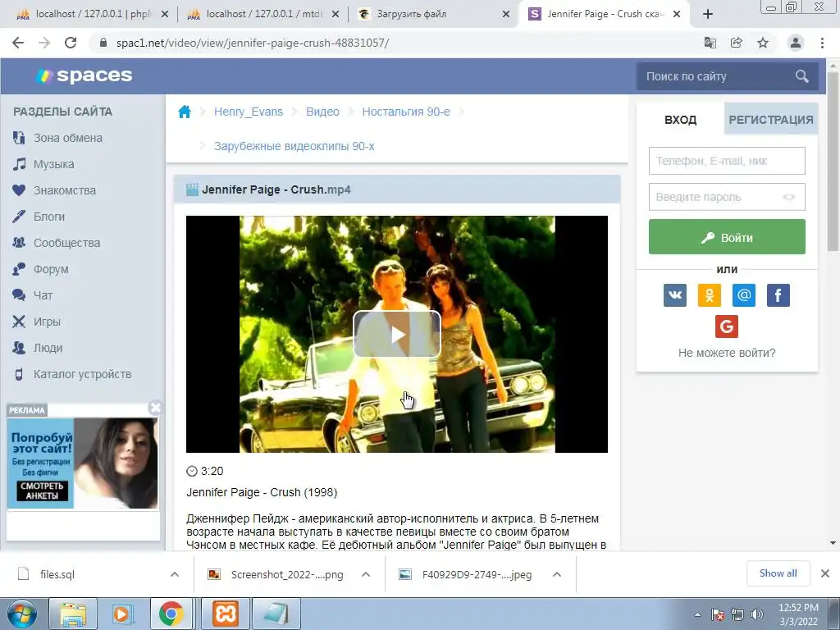Toggle password visibility eye icon

click(788, 197)
